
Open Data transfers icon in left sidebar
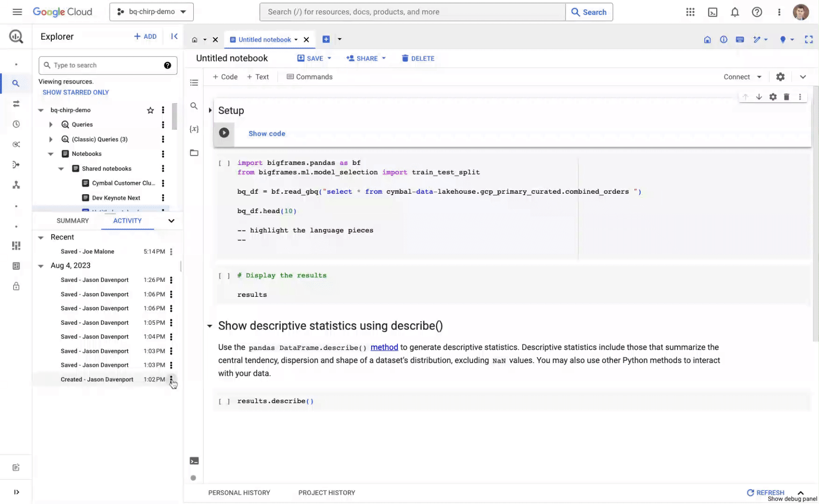point(16,104)
